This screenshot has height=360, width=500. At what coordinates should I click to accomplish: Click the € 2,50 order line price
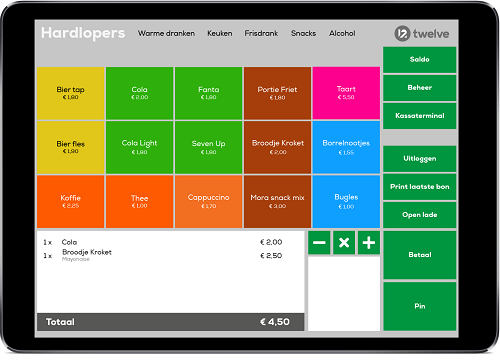pyautogui.click(x=271, y=256)
